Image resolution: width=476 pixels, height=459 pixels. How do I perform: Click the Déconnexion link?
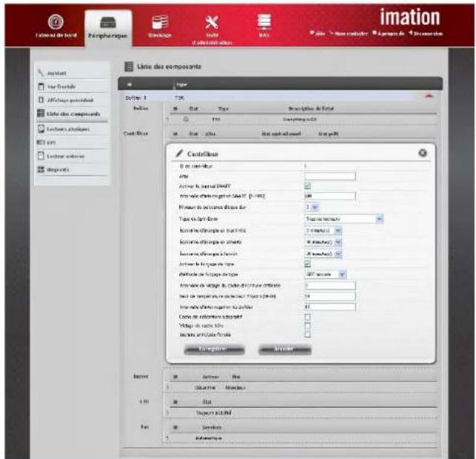pyautogui.click(x=426, y=33)
